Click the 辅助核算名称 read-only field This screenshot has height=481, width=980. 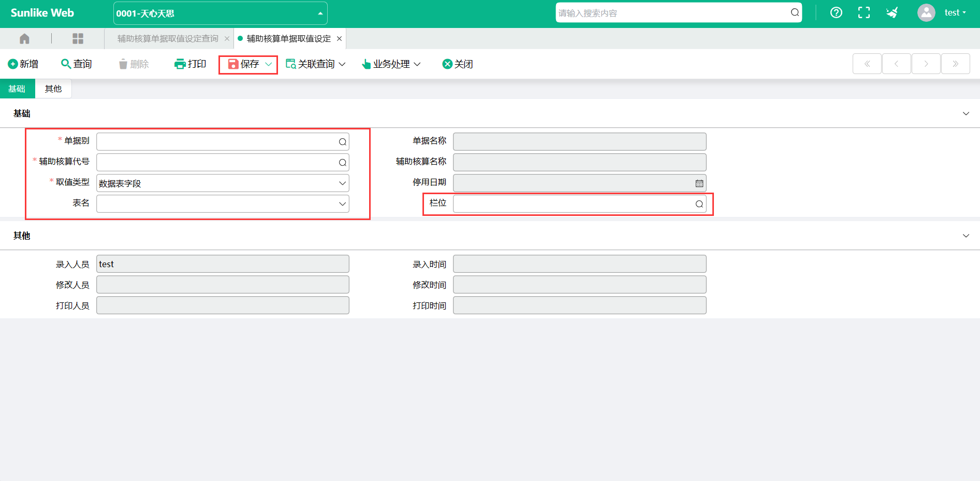click(x=580, y=163)
